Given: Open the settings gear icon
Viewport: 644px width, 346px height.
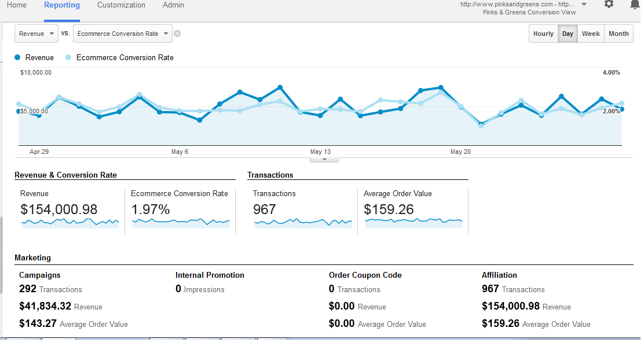Looking at the screenshot, I should point(609,5).
